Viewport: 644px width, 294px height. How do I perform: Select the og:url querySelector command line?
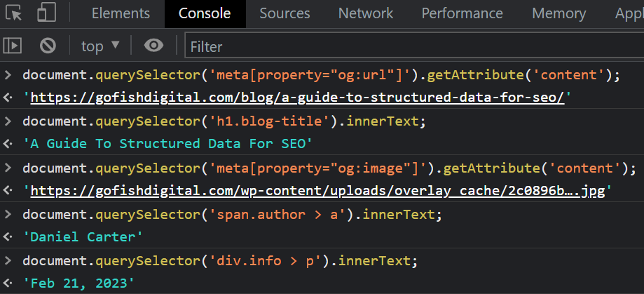pos(321,75)
